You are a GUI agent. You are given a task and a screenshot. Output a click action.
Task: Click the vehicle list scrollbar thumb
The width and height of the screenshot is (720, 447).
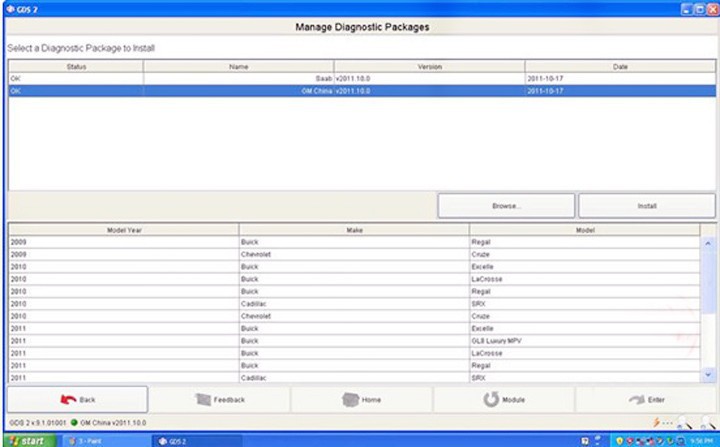coord(708,282)
